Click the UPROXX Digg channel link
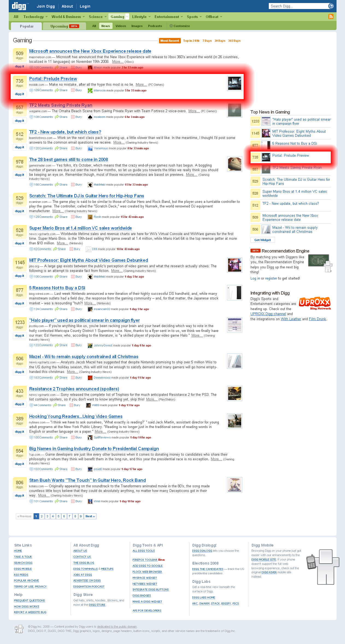 (268, 314)
